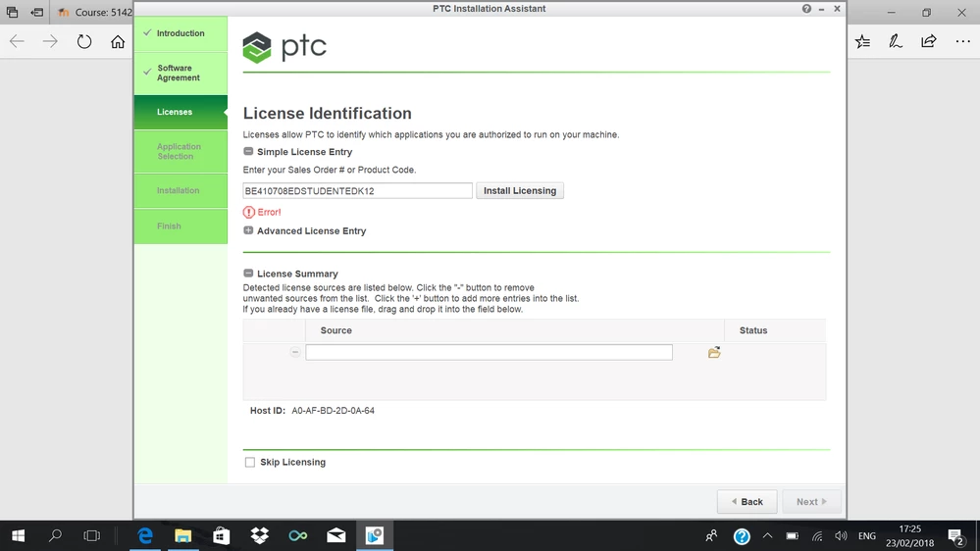Open the Wi-Fi network tray icon
The height and width of the screenshot is (551, 980).
[817, 536]
